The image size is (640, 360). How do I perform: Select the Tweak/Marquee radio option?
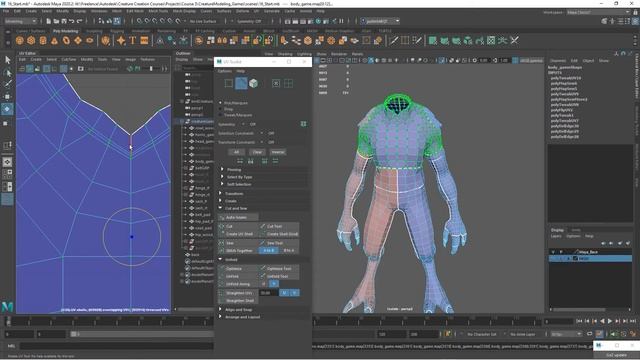pos(221,115)
